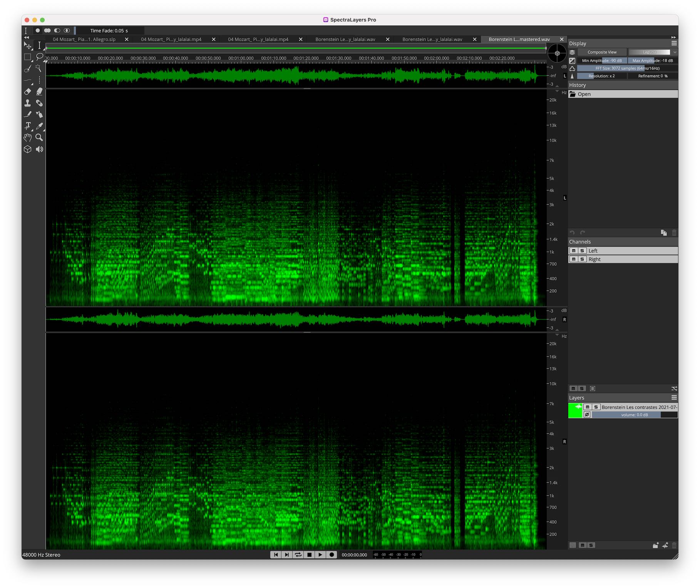Open the Display panel options menu
The width and height of the screenshot is (700, 588).
pyautogui.click(x=673, y=44)
